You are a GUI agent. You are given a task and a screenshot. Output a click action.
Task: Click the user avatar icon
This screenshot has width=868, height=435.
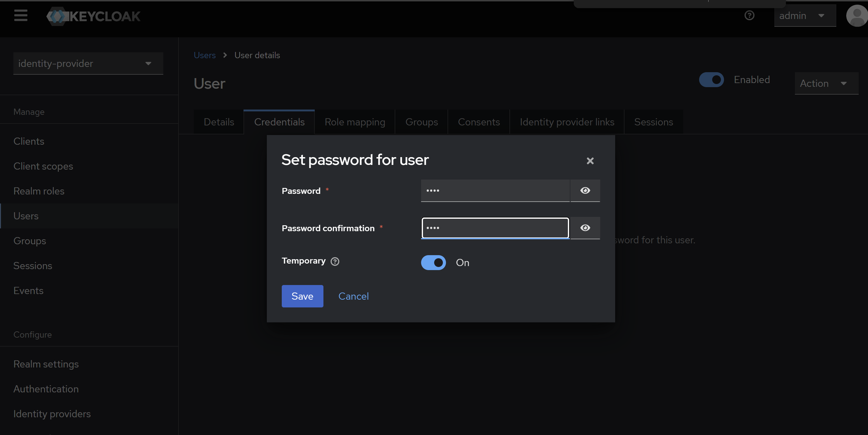(856, 16)
